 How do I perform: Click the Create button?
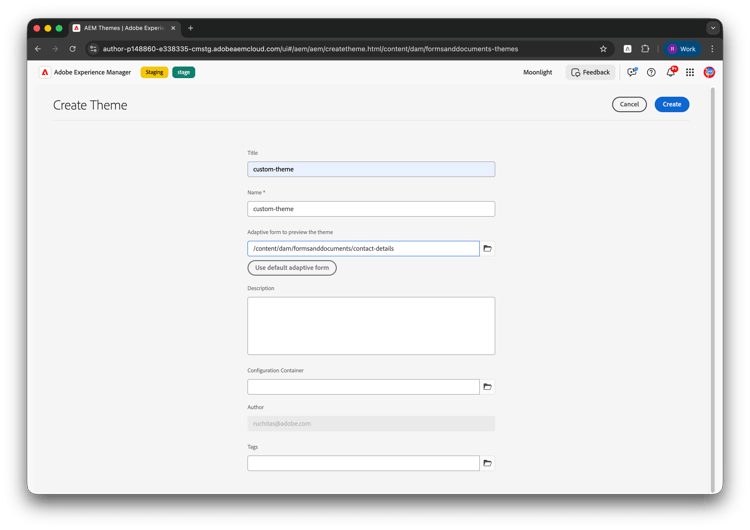click(672, 104)
